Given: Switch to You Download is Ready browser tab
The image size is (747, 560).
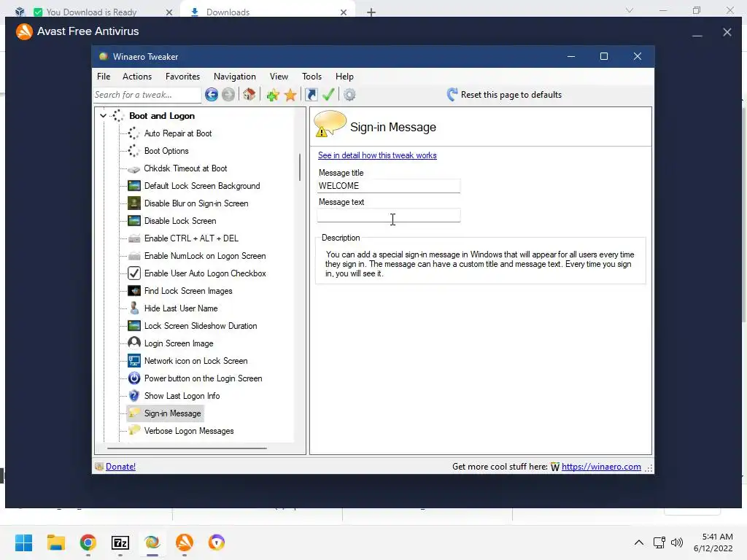Looking at the screenshot, I should [x=91, y=12].
